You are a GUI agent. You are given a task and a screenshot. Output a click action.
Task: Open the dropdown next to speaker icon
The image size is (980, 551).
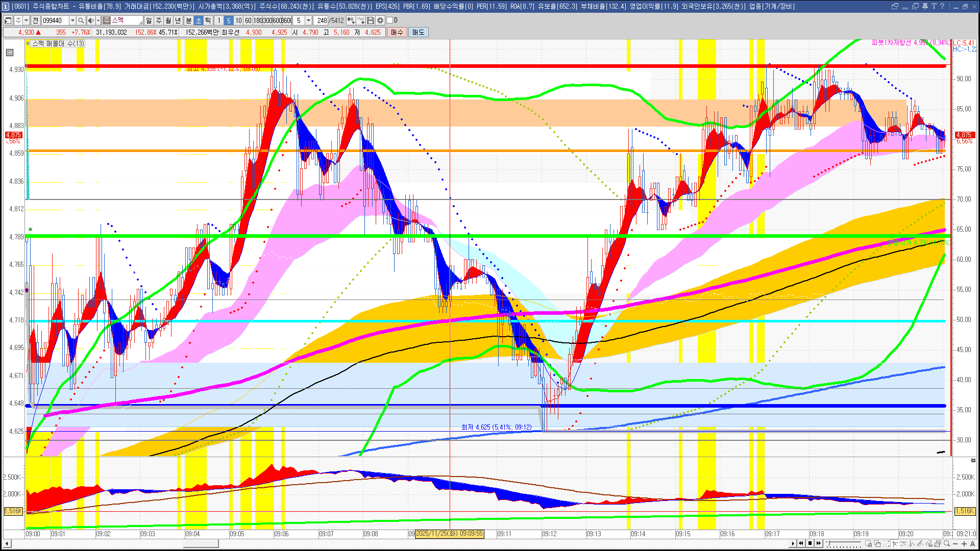(x=98, y=20)
